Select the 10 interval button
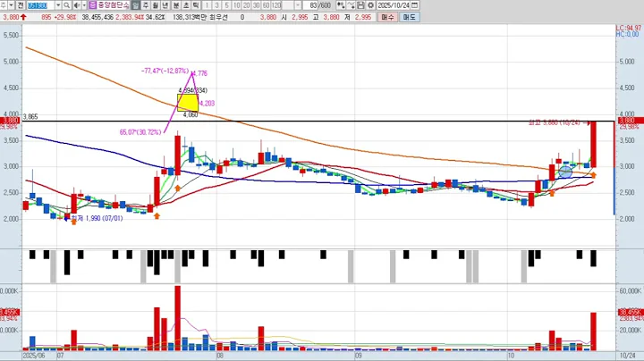Image resolution: width=644 pixels, height=361 pixels. click(236, 5)
